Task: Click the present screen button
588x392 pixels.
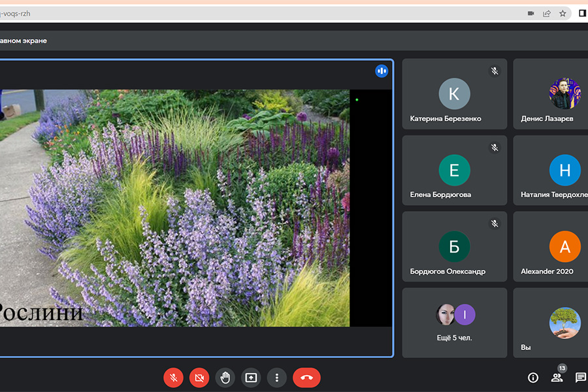Action: [x=251, y=377]
